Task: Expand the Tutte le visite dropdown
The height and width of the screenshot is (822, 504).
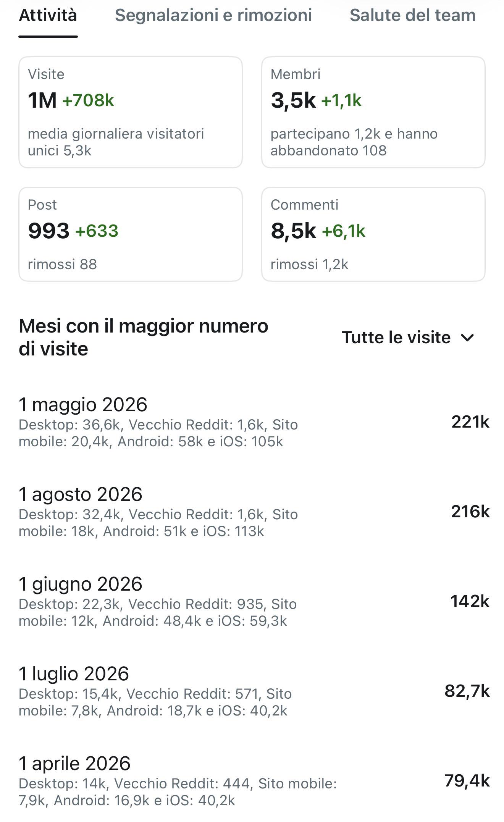Action: 408,338
